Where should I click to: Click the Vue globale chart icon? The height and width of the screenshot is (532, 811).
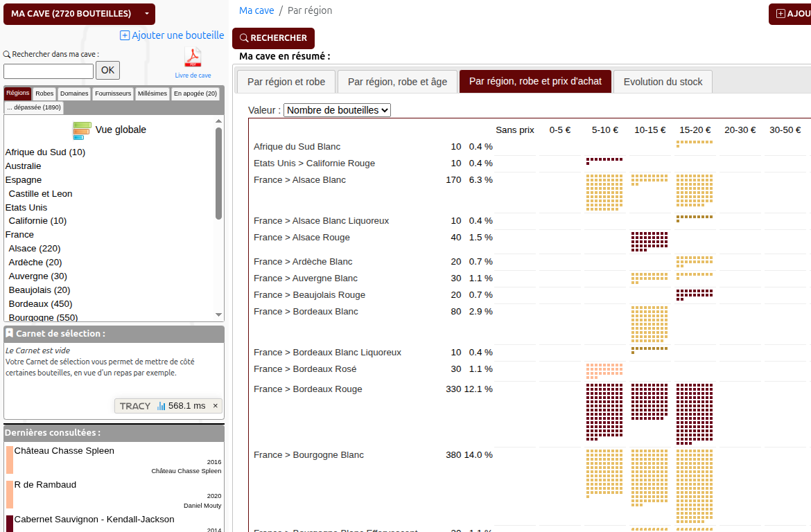[x=82, y=130]
